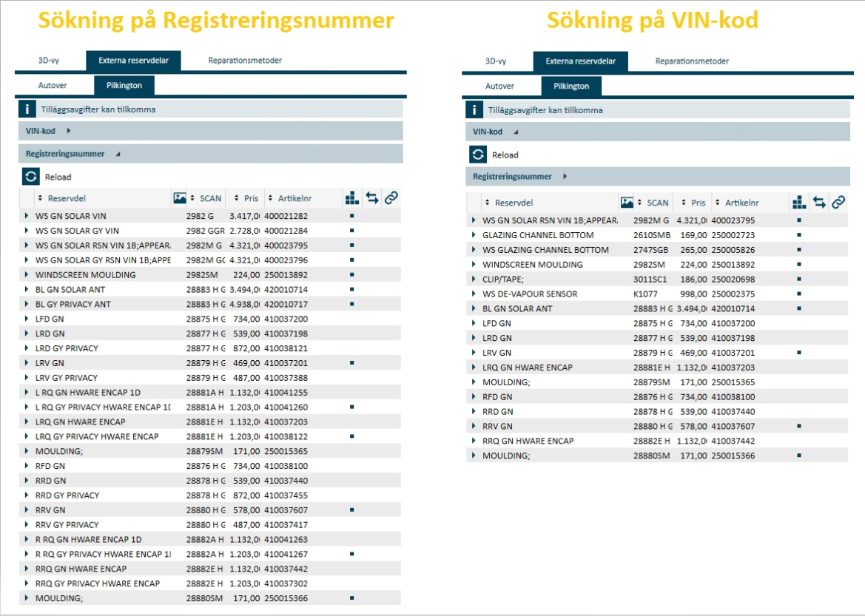
Task: Select Pilkington tab in left panel
Action: (124, 86)
